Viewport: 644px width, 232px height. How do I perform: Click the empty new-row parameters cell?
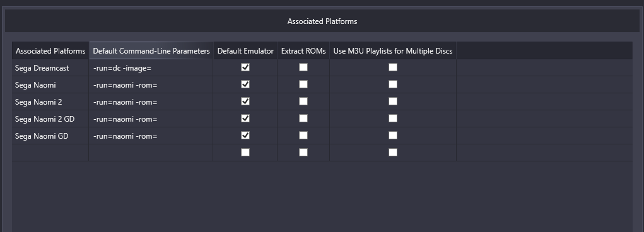tap(151, 153)
